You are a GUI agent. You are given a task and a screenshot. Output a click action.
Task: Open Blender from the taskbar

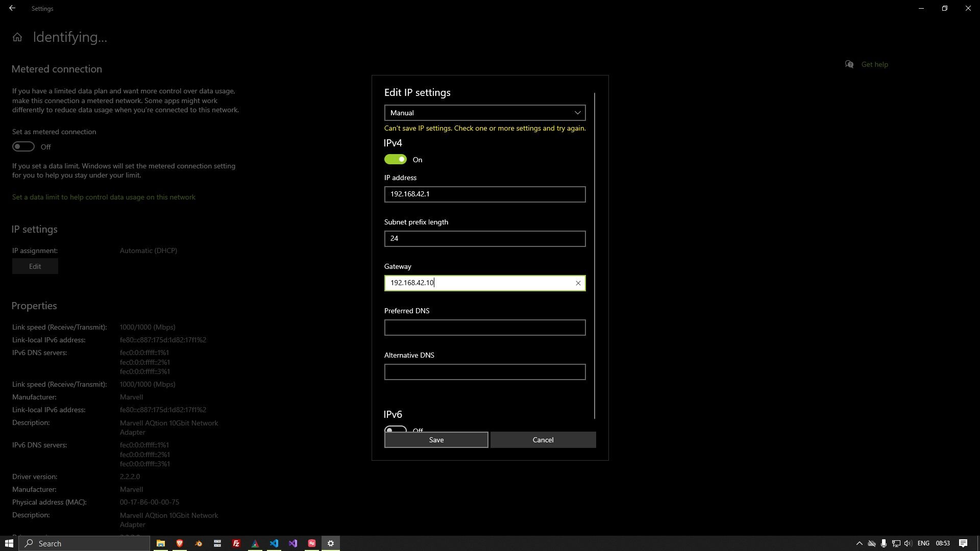pos(198,543)
